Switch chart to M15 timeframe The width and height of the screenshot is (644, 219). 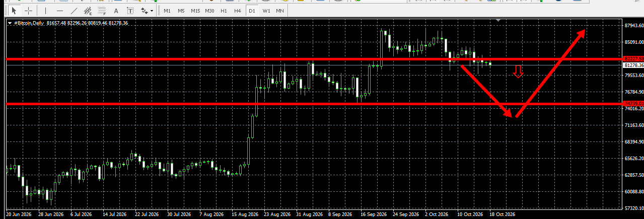pos(195,11)
